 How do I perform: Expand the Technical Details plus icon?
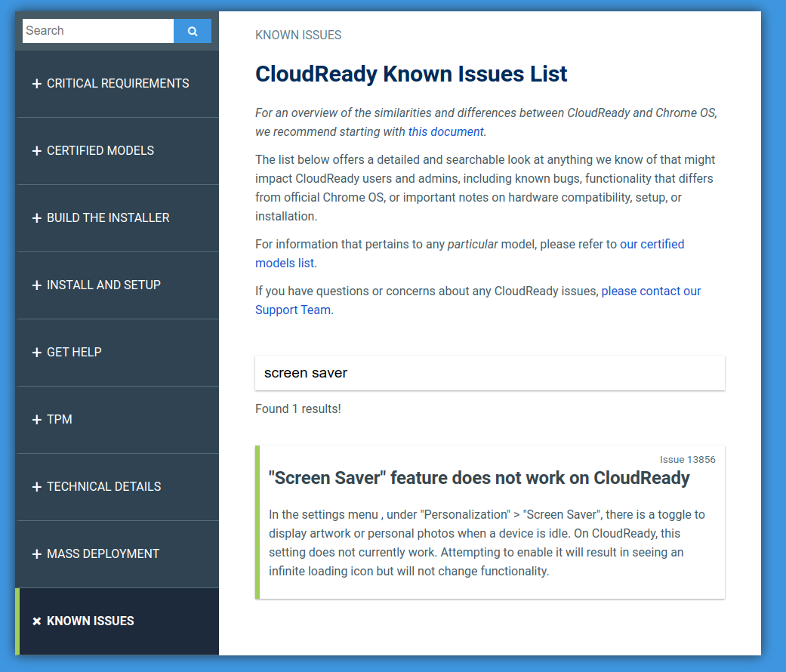[x=36, y=486]
